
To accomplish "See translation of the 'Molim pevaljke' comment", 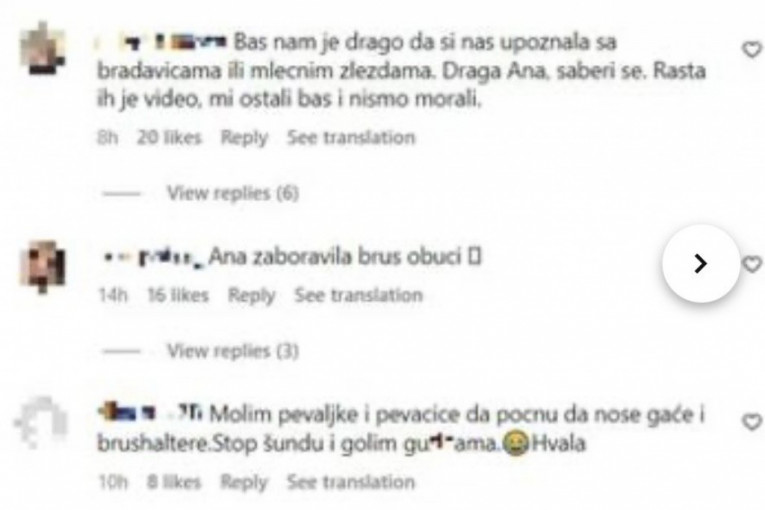I will [351, 482].
